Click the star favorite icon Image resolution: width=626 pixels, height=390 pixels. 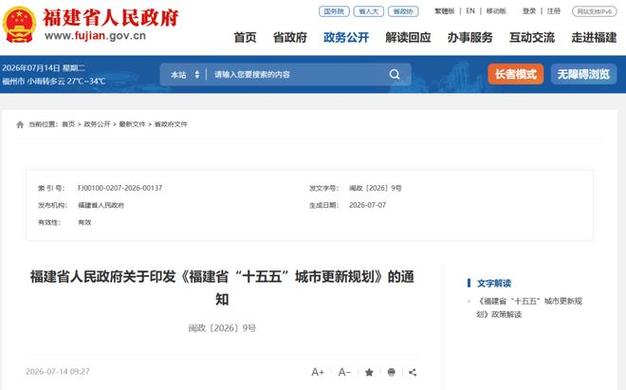369,372
